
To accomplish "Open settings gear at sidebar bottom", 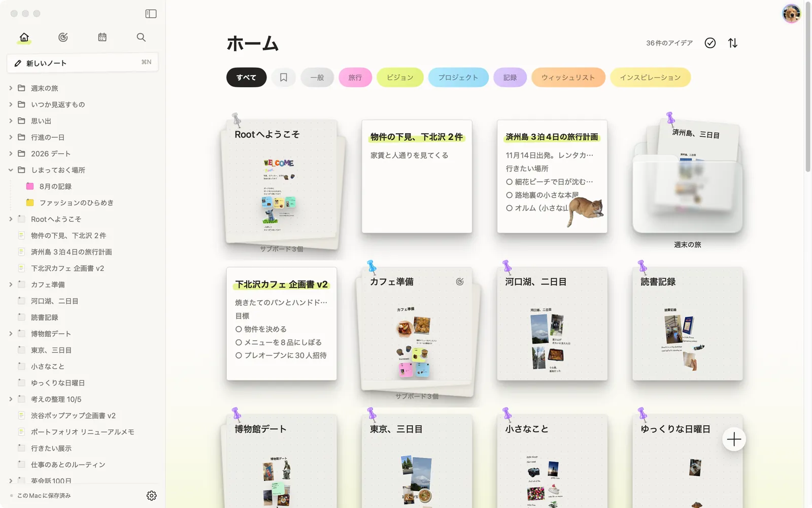I will pyautogui.click(x=151, y=496).
